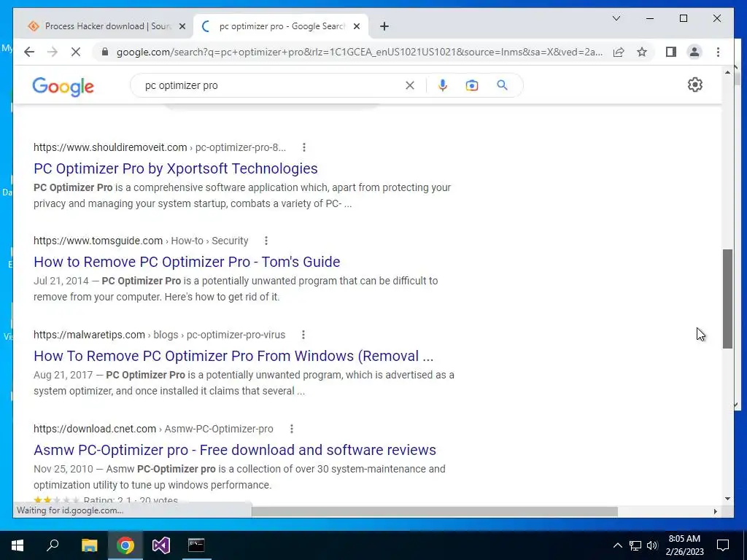Open Chrome three-dot menu
Screen dimensions: 747x560
tap(718, 52)
